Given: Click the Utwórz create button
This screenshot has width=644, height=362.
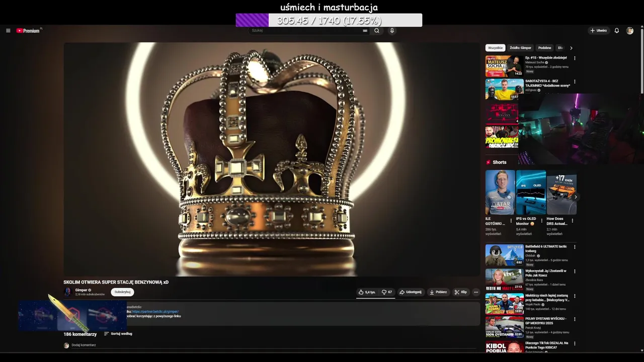Looking at the screenshot, I should coord(599,31).
